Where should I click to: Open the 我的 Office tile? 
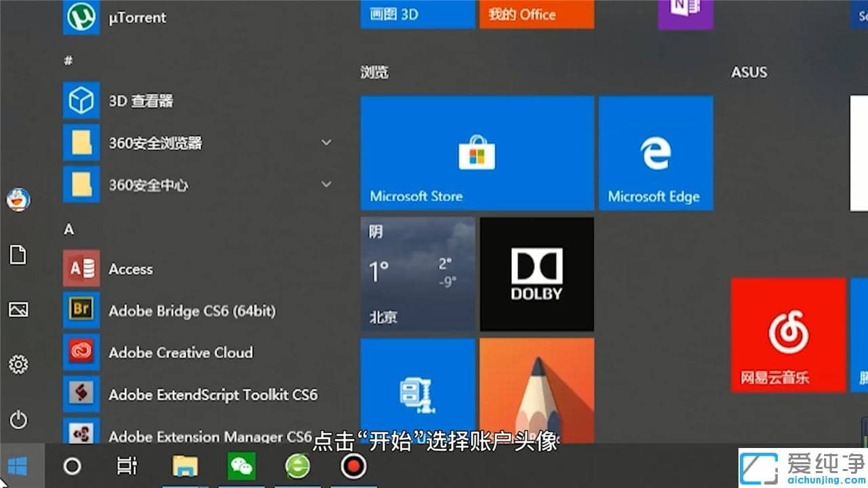pos(536,14)
